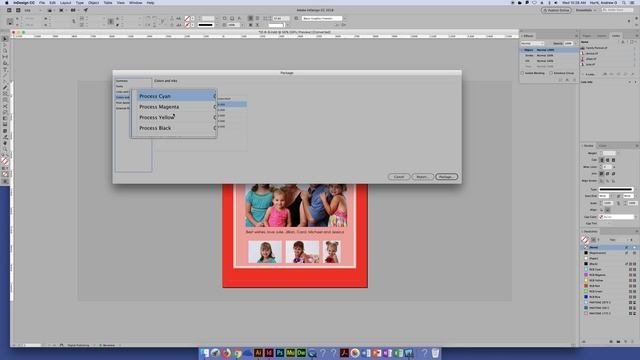Click Report button in Package dialog
The width and height of the screenshot is (640, 360).
click(422, 177)
